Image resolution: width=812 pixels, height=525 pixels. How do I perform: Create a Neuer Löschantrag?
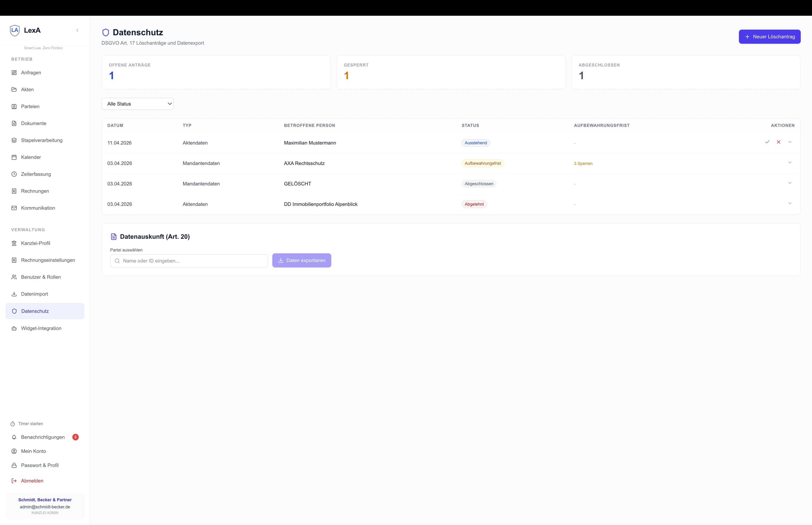click(x=769, y=36)
